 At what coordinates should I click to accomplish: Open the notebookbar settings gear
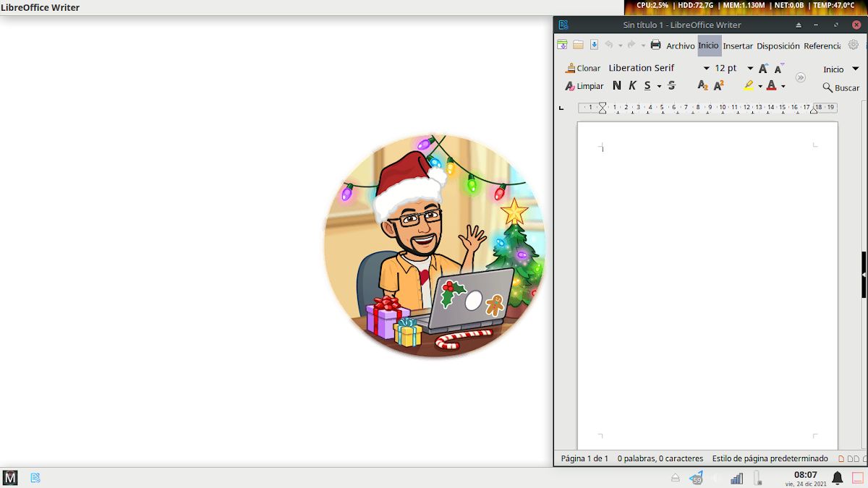point(853,45)
